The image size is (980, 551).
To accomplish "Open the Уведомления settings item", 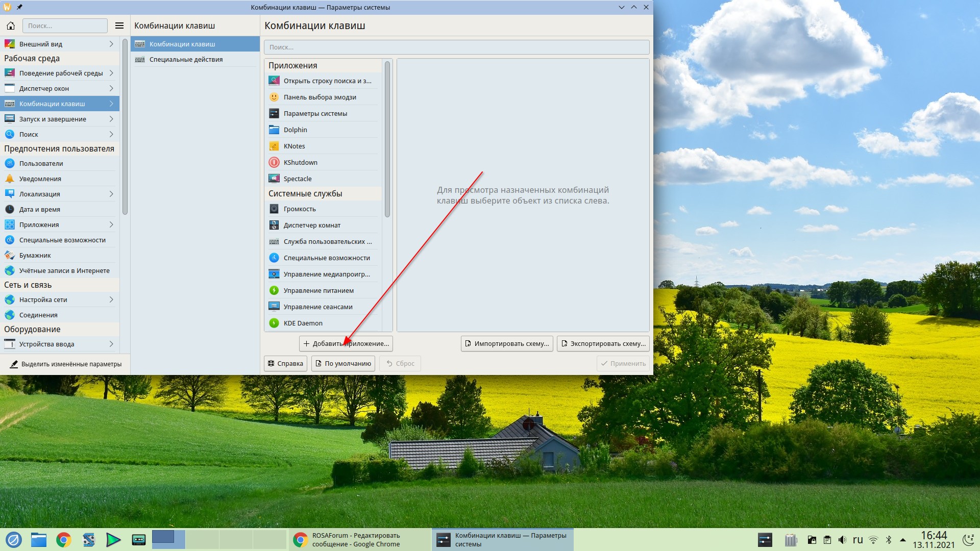I will (x=40, y=179).
